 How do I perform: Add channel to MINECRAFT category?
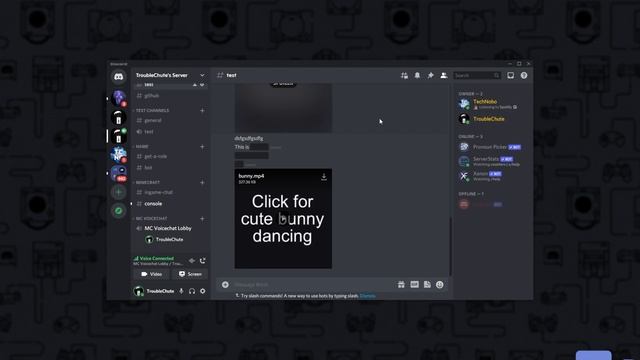tap(202, 182)
